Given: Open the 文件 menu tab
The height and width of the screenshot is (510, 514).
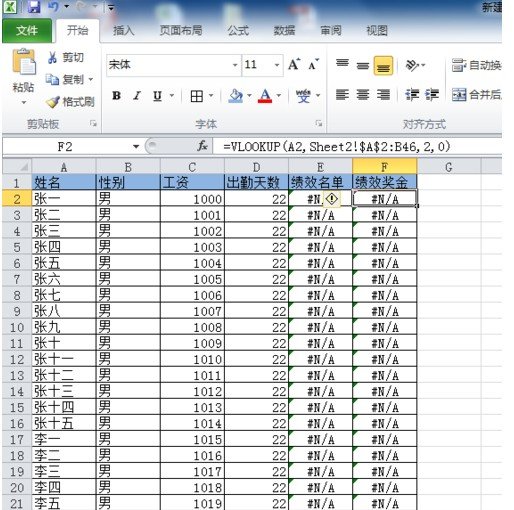Looking at the screenshot, I should (x=27, y=31).
